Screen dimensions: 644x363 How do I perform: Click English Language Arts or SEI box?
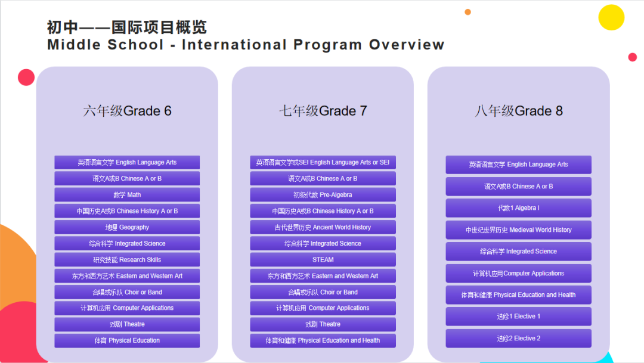(323, 162)
